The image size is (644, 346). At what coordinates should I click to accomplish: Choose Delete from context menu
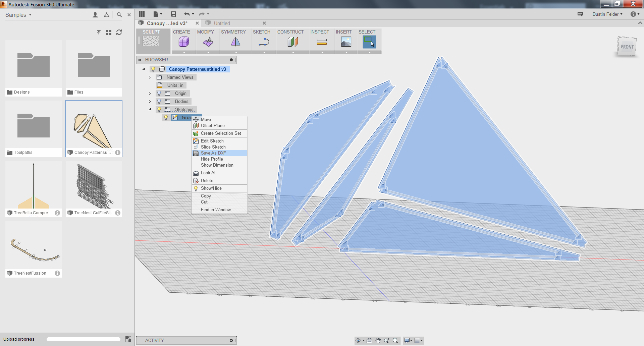219,181
